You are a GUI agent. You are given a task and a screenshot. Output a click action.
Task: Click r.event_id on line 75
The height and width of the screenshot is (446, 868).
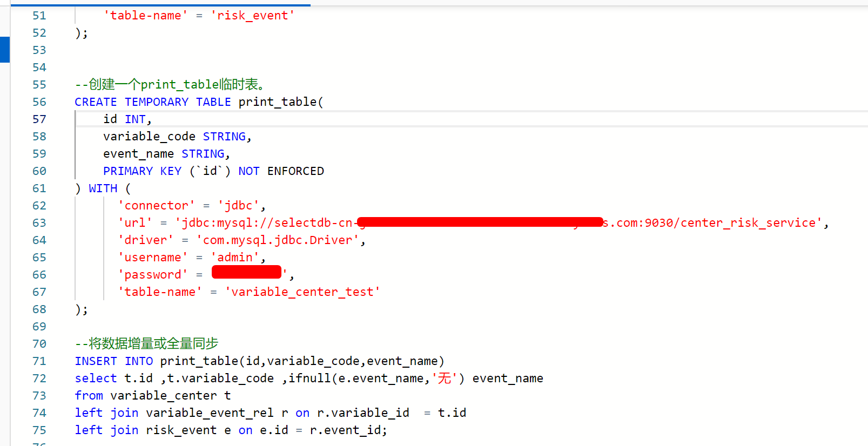tap(345, 430)
